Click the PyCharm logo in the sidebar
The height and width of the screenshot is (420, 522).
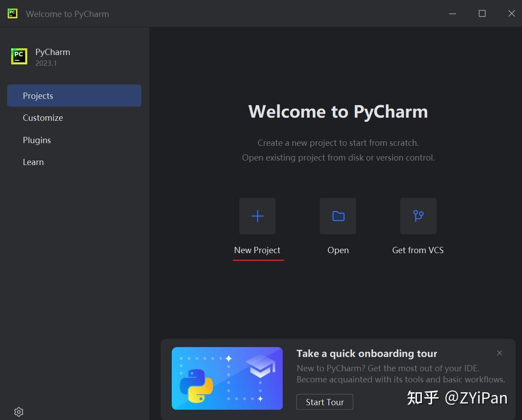click(18, 56)
